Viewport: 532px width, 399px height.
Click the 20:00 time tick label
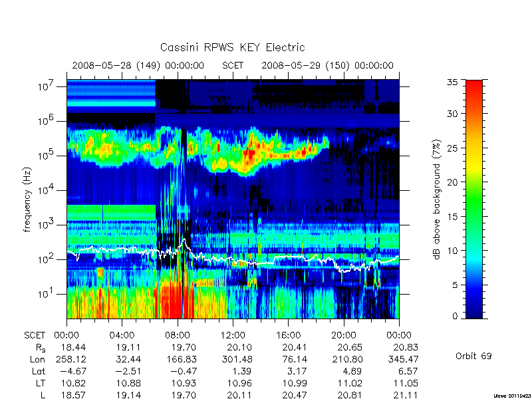(x=343, y=336)
